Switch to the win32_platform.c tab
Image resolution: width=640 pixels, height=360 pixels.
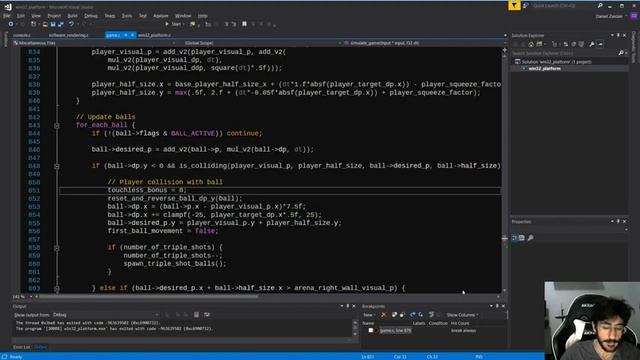tap(154, 36)
